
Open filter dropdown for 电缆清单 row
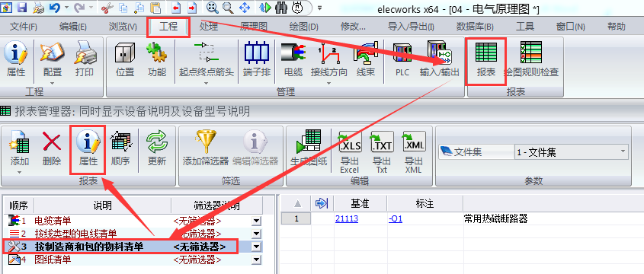point(256,221)
